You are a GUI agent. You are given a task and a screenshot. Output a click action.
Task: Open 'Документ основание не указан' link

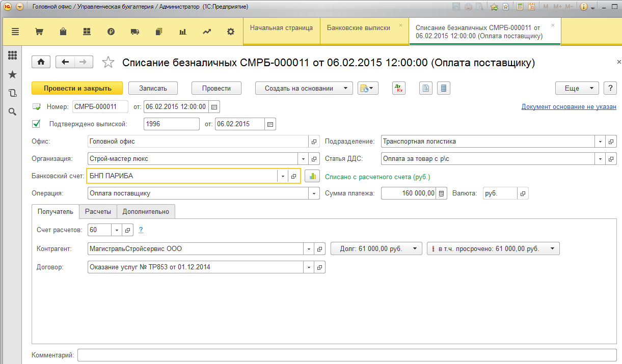pos(569,107)
